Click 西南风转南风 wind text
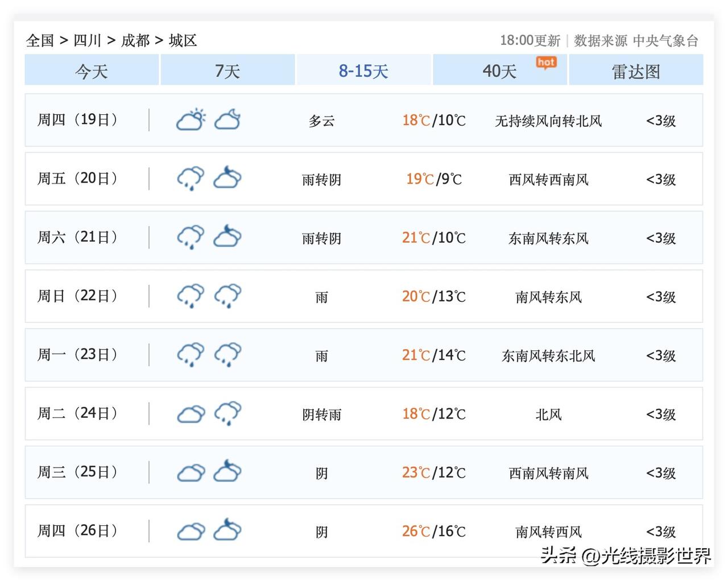Screen dimensions: 728x581 point(549,473)
